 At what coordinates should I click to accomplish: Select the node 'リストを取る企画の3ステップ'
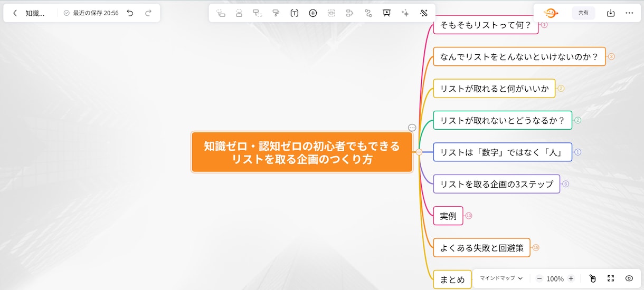coord(497,183)
